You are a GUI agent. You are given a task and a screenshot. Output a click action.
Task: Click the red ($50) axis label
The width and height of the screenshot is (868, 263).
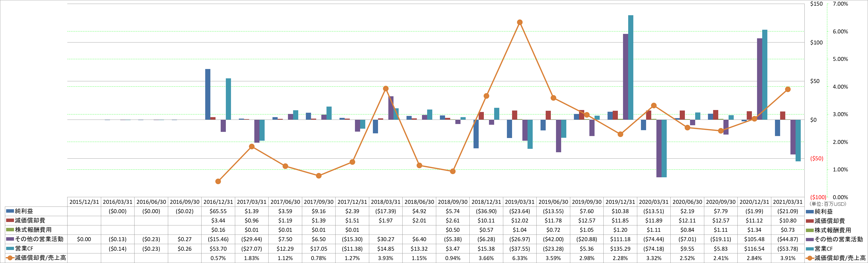tap(816, 158)
